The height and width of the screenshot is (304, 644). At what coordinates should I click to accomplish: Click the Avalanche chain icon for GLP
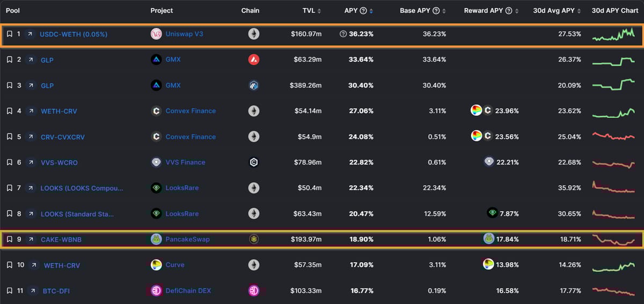[x=254, y=60]
